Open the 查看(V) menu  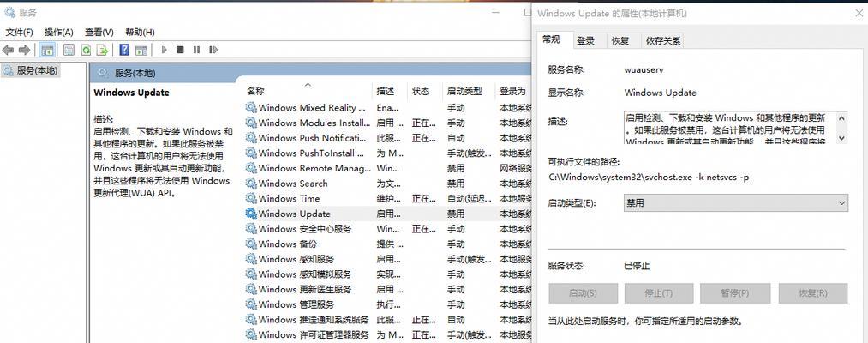pos(99,32)
